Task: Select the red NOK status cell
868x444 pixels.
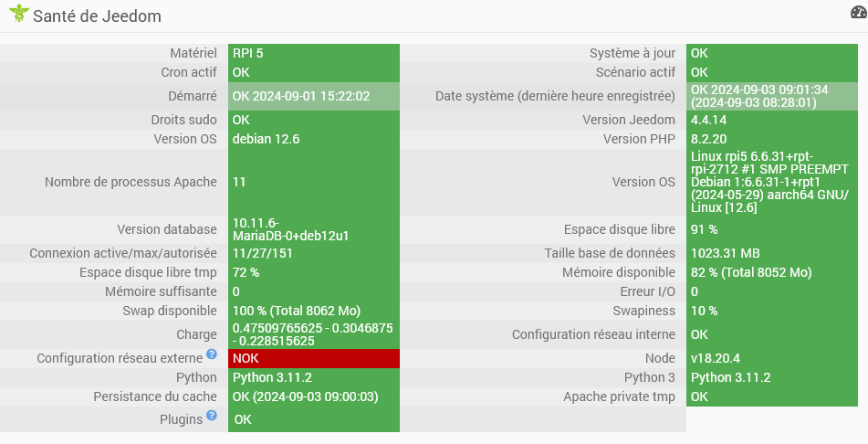Action: pos(314,358)
